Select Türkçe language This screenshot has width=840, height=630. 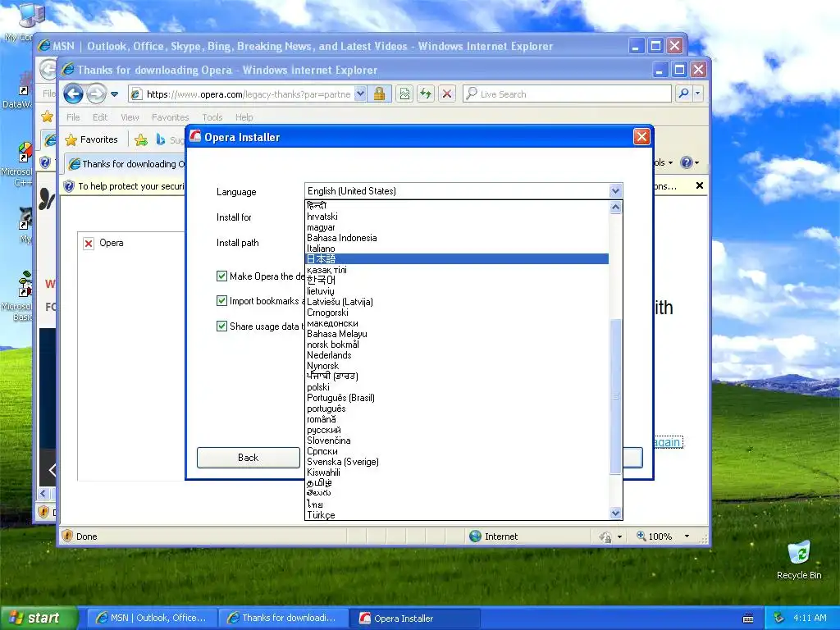pyautogui.click(x=457, y=515)
